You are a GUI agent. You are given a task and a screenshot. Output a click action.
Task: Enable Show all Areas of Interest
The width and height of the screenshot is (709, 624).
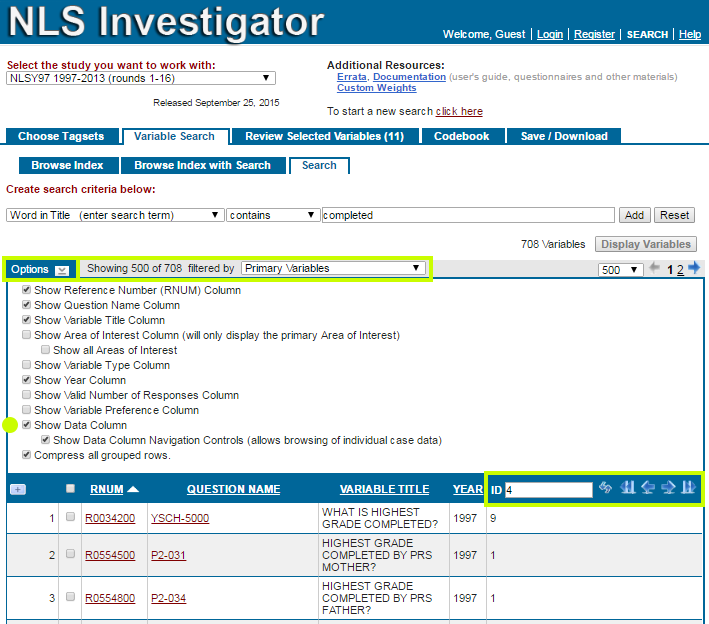click(x=45, y=349)
